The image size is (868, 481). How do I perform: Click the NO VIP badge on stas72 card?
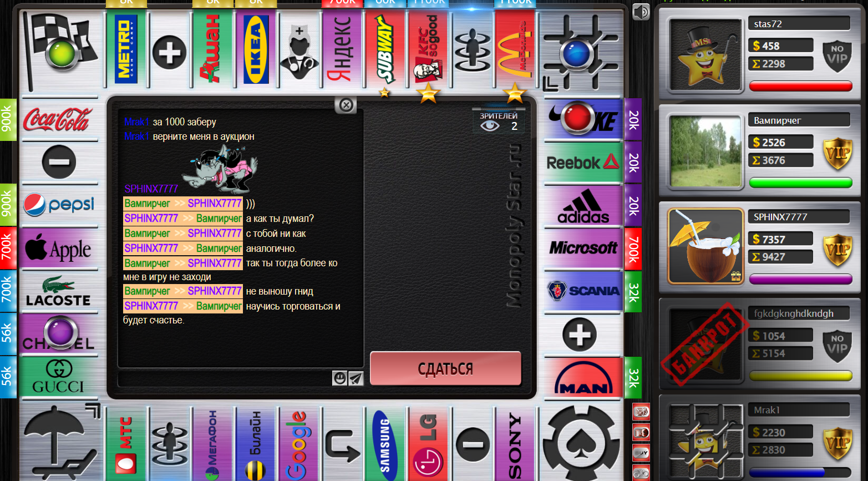(x=837, y=55)
